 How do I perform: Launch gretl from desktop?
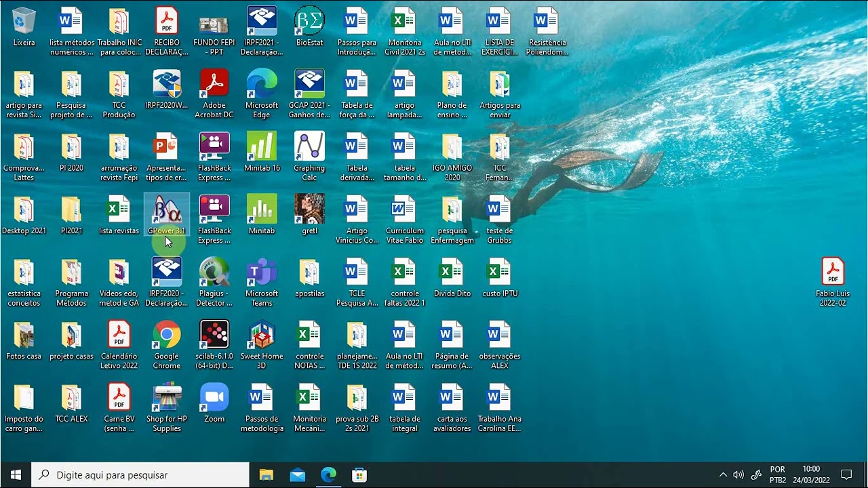tap(309, 215)
